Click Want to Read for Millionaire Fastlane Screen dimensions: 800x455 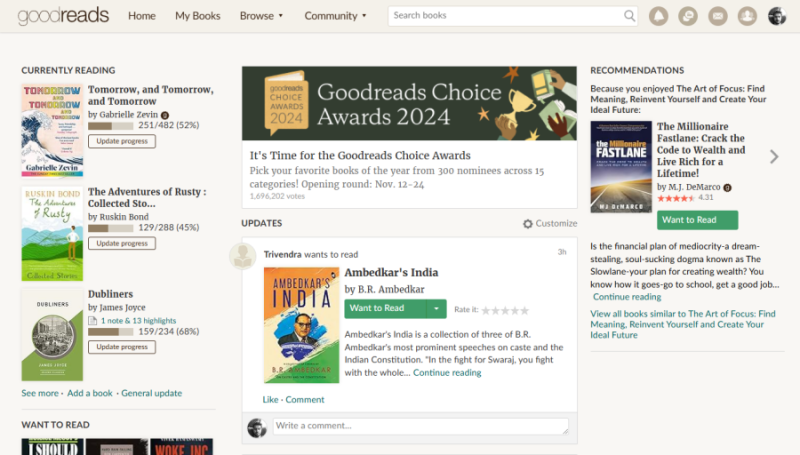[x=697, y=220]
